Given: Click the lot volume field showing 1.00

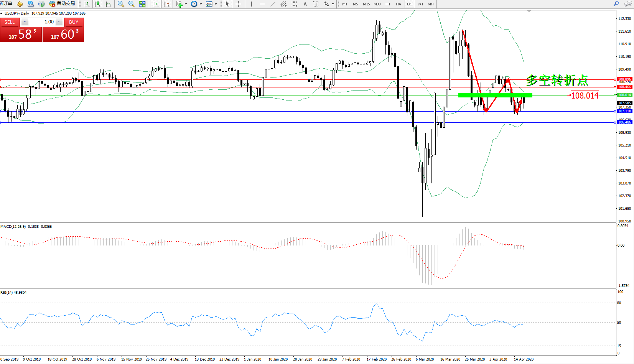Looking at the screenshot, I should tap(42, 22).
